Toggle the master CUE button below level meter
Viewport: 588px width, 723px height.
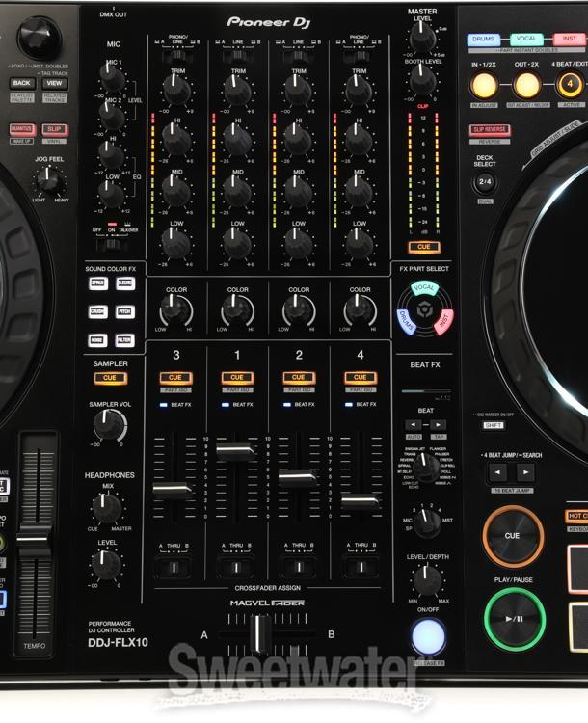[x=424, y=247]
